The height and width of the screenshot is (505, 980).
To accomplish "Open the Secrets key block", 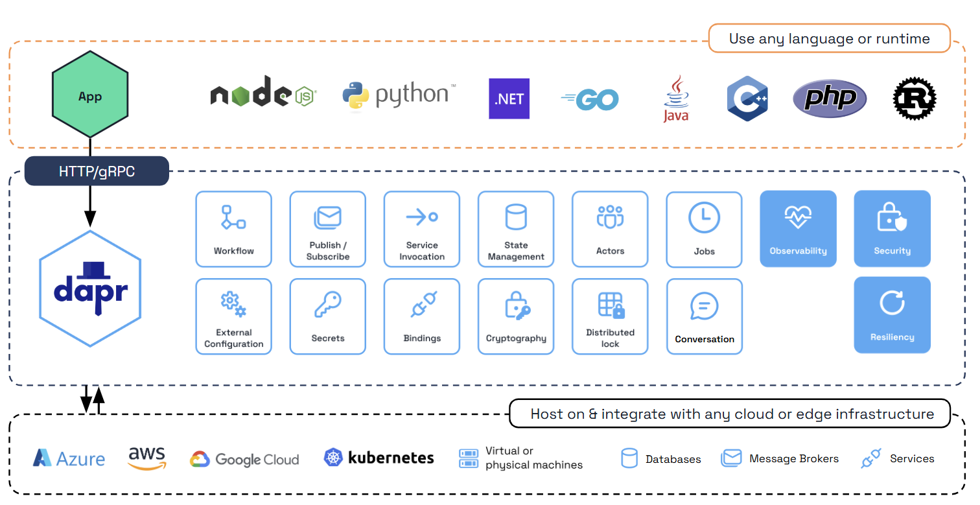I will pyautogui.click(x=328, y=316).
